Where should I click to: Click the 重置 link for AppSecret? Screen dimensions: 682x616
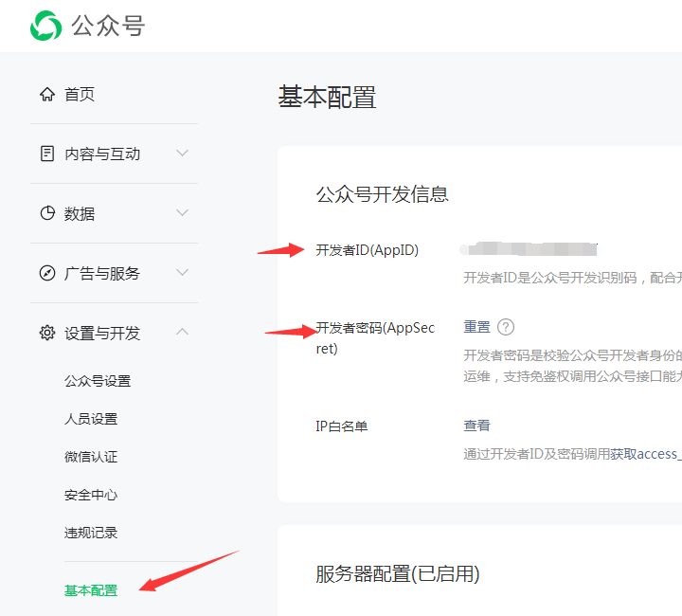[x=476, y=327]
